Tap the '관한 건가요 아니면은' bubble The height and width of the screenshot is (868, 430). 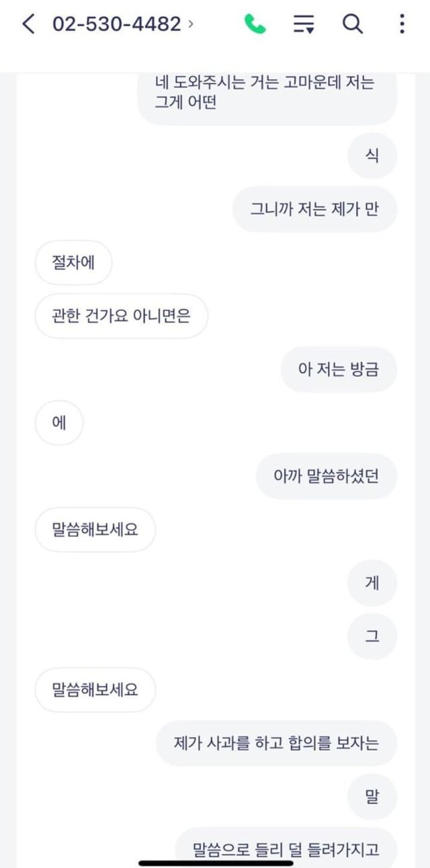pyautogui.click(x=121, y=316)
